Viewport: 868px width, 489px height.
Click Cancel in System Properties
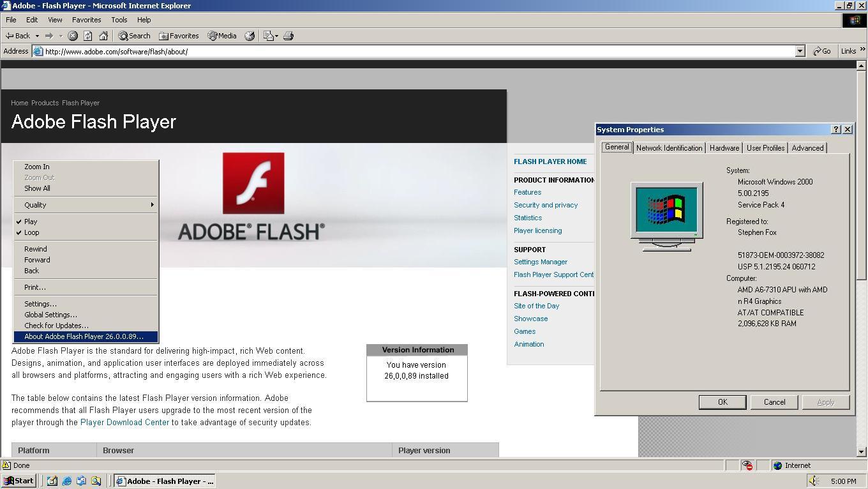point(774,402)
